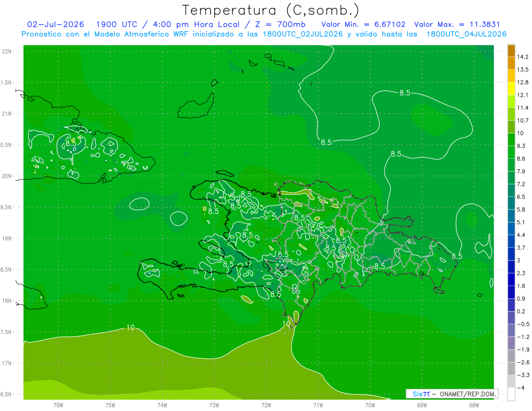Click the "-4" value on the color scale
This screenshot has width=532, height=411.
click(x=521, y=388)
